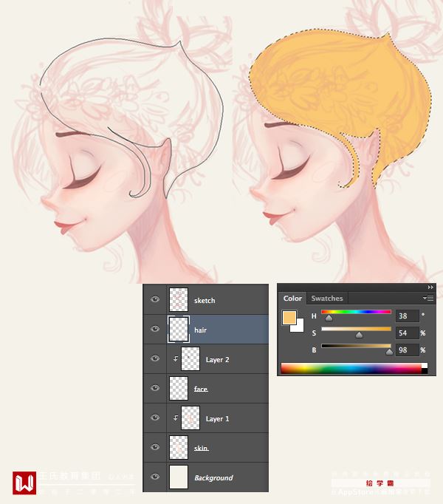
Task: Select the layer named face
Action: pos(201,389)
